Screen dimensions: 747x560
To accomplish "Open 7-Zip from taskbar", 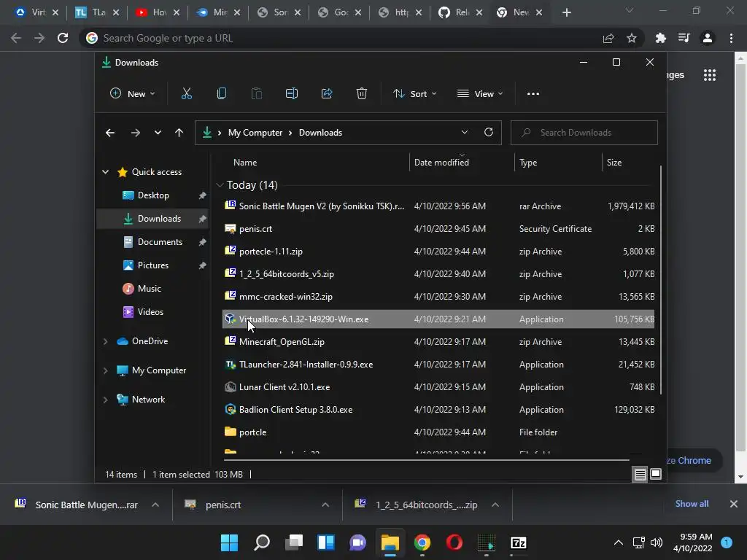I will tap(518, 542).
